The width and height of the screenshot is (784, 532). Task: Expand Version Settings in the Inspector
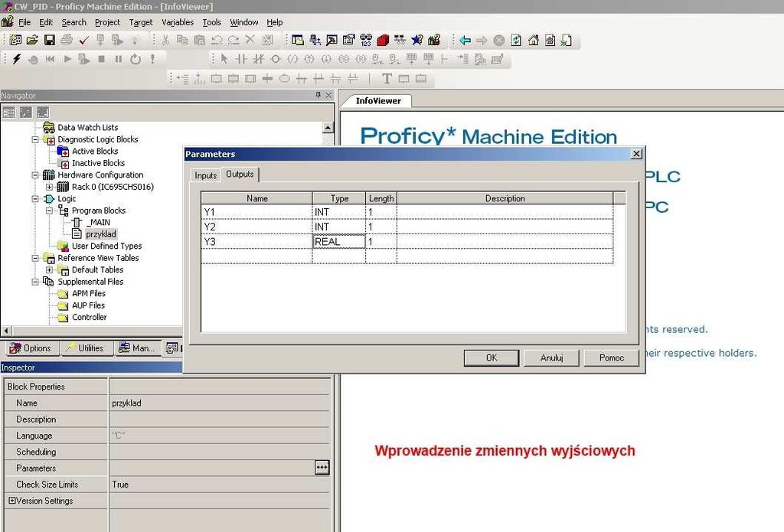[x=12, y=501]
